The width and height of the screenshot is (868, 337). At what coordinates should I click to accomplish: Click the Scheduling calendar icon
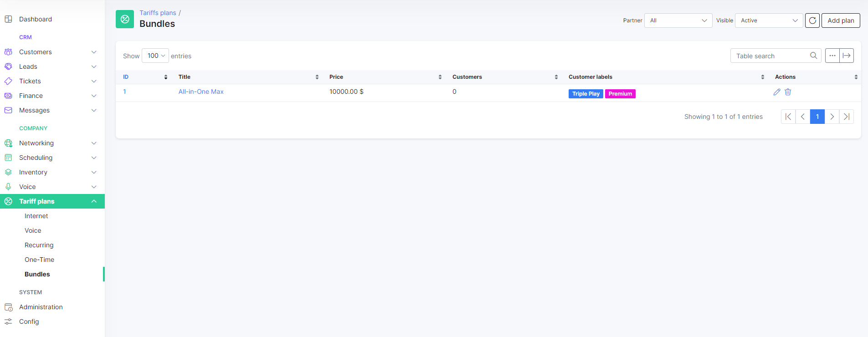(x=8, y=158)
